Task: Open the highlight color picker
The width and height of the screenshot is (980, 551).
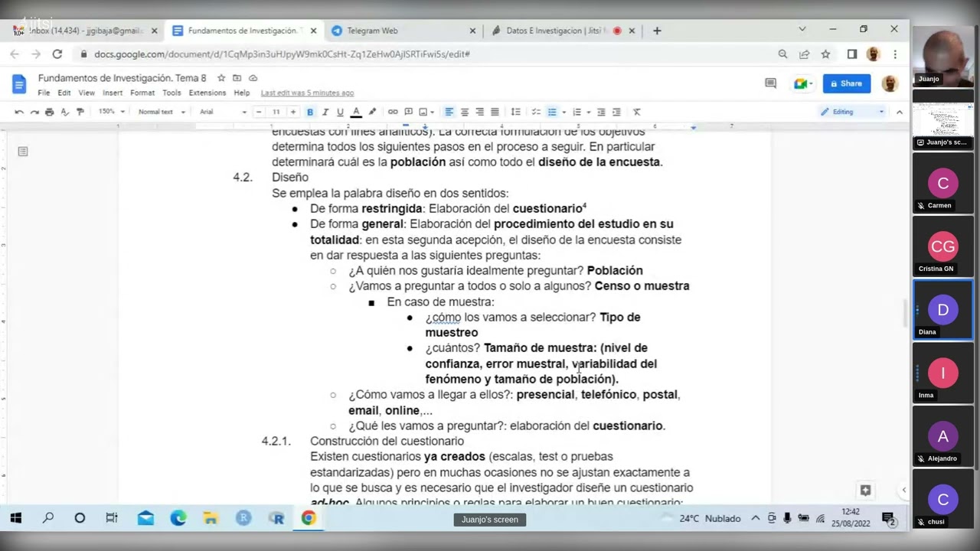Action: 372,112
